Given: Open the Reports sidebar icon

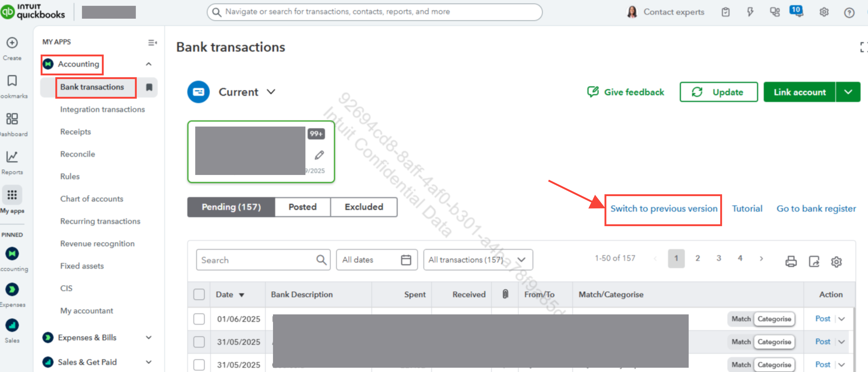Looking at the screenshot, I should pos(12,157).
